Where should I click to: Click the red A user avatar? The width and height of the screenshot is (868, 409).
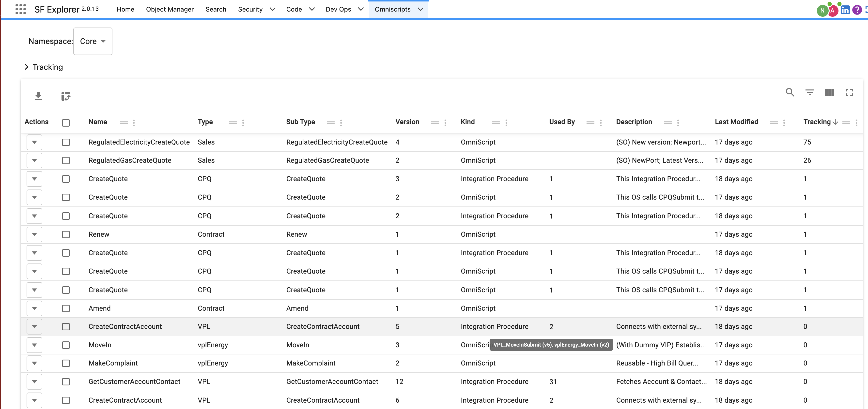(832, 10)
